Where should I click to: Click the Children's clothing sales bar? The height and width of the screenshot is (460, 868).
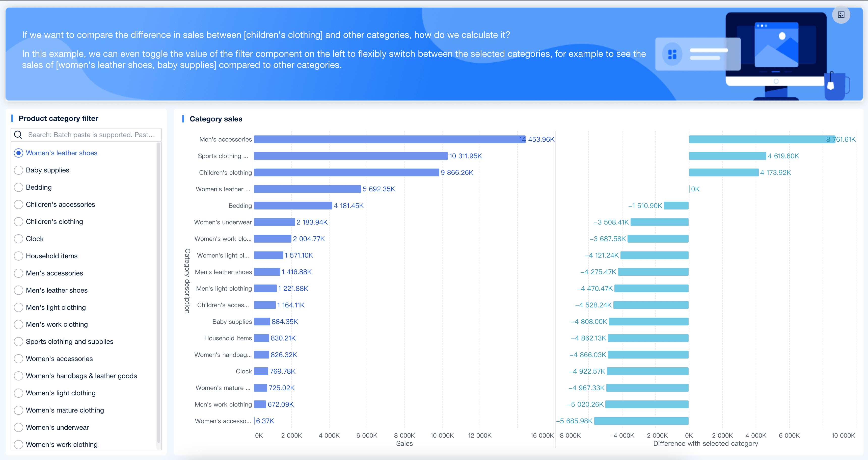347,172
